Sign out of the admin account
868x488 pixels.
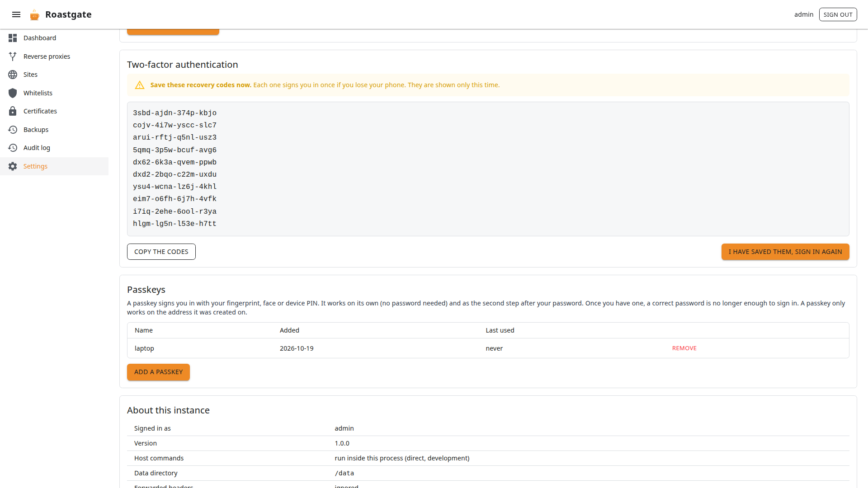[x=838, y=14]
